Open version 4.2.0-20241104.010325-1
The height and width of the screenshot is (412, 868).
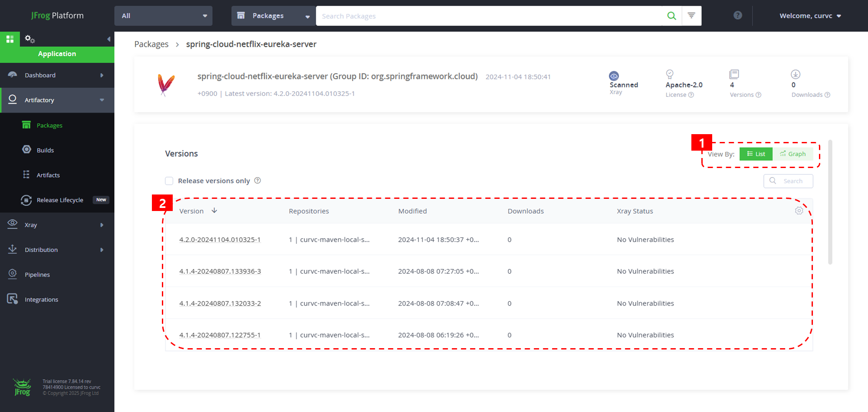click(220, 240)
